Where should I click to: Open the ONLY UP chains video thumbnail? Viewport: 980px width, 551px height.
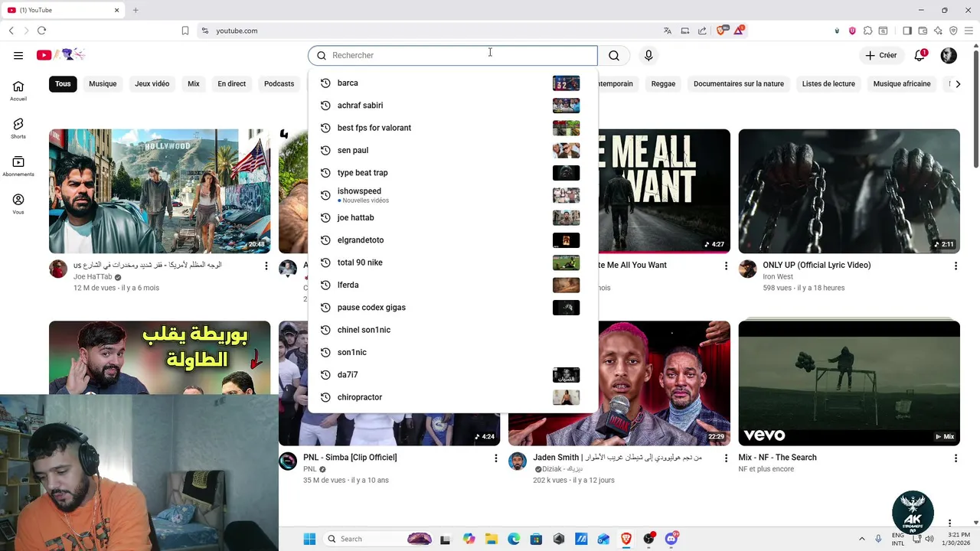click(x=849, y=191)
